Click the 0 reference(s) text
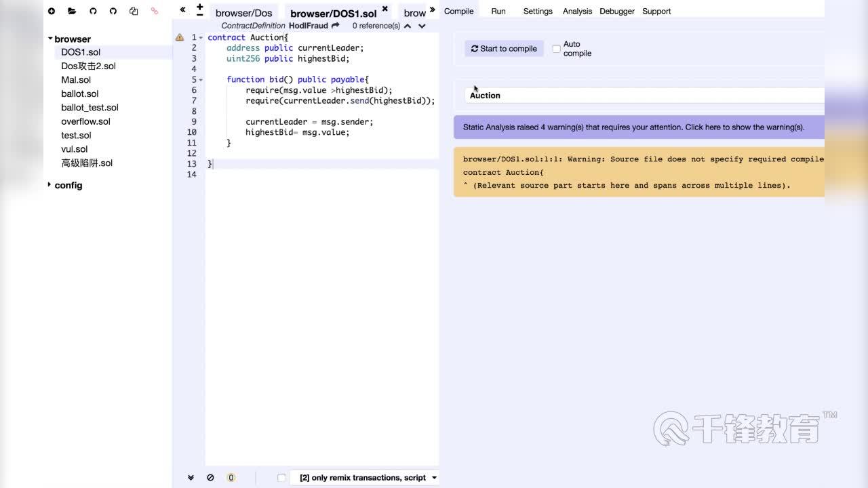This screenshot has width=868, height=488. [x=376, y=26]
